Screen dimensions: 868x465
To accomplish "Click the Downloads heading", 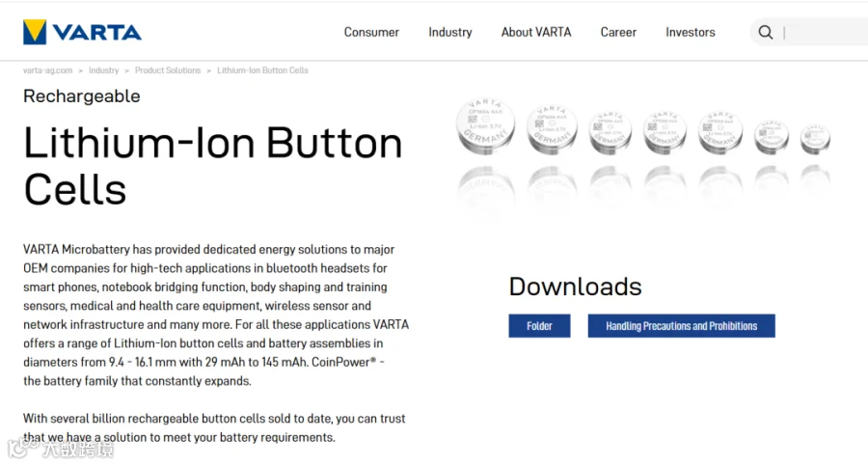I will (575, 287).
